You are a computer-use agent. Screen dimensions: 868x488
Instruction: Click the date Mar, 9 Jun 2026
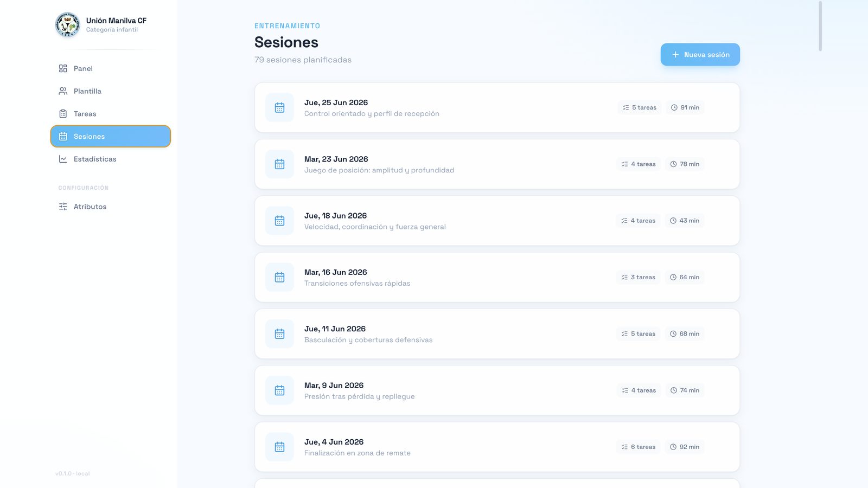click(334, 386)
